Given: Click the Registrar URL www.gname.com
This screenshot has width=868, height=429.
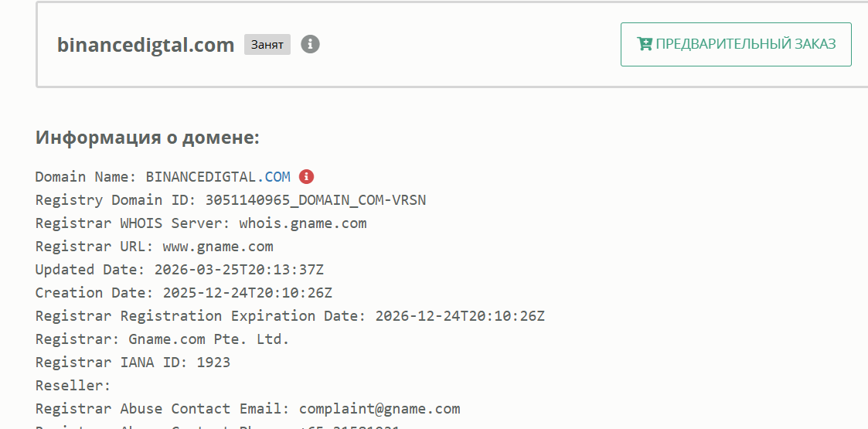Looking at the screenshot, I should click(218, 247).
